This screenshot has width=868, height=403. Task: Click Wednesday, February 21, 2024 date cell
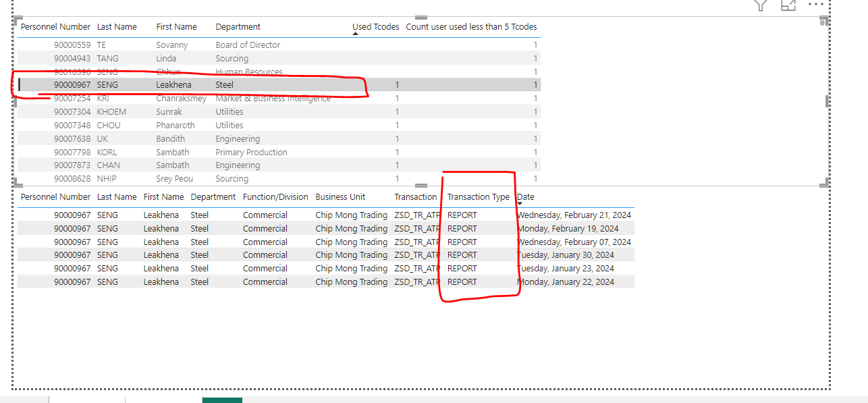tap(574, 215)
